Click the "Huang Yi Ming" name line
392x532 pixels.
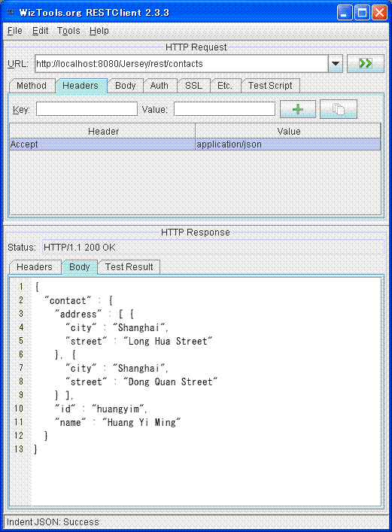click(x=118, y=423)
